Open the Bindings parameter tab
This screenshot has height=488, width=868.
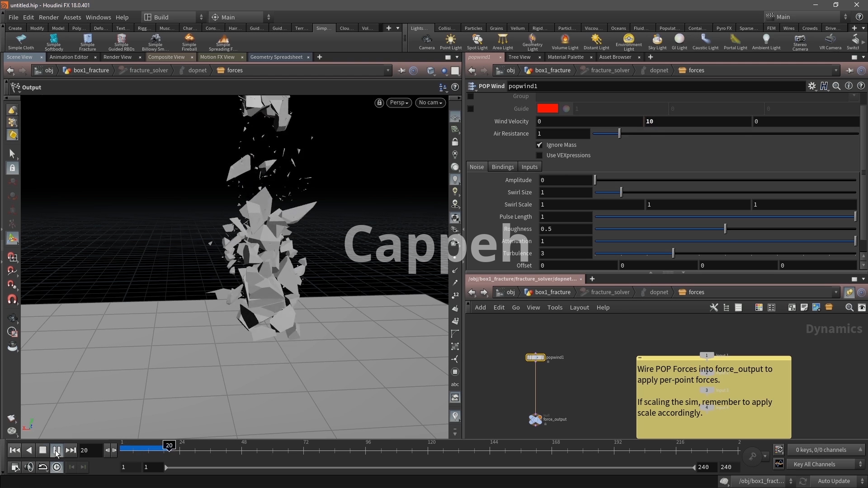click(502, 167)
